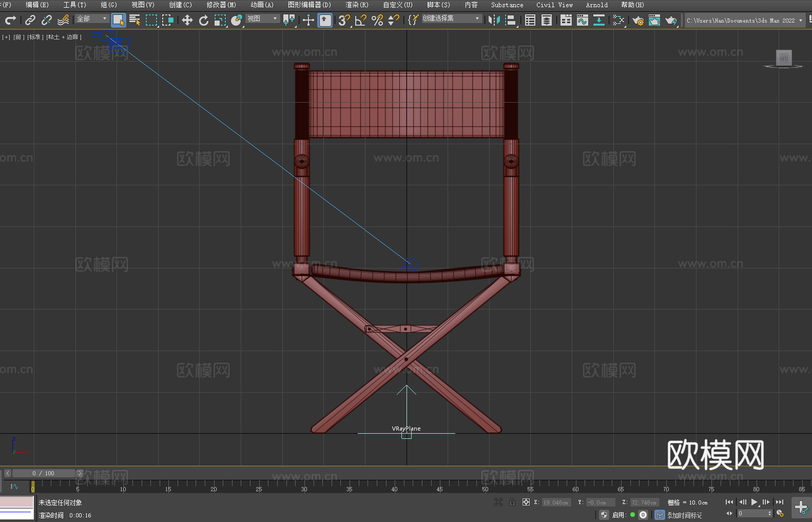Click Select and Manipulate crosshair icon
Screen dimensions: 812x522
(x=308, y=20)
